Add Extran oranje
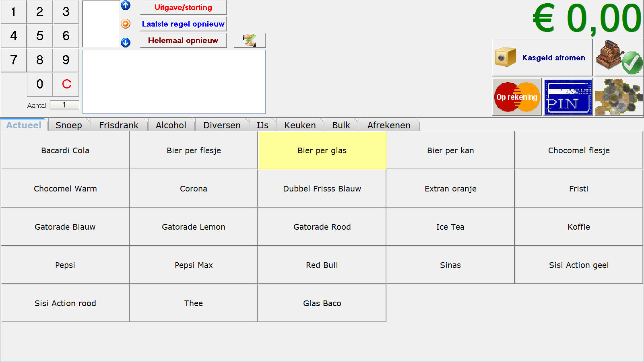This screenshot has width=644, height=362. point(450,189)
